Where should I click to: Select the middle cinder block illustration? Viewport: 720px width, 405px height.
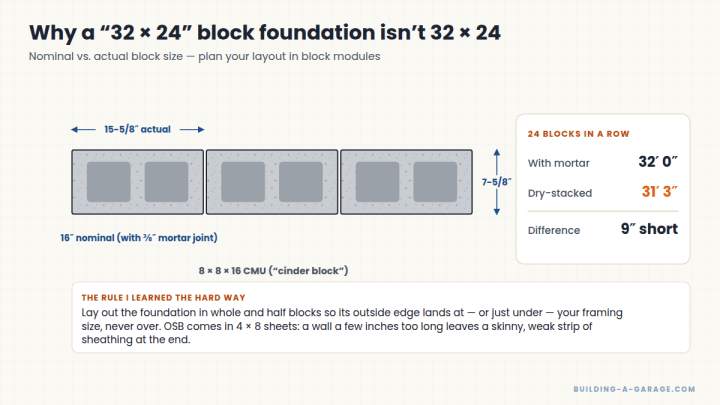(x=272, y=182)
